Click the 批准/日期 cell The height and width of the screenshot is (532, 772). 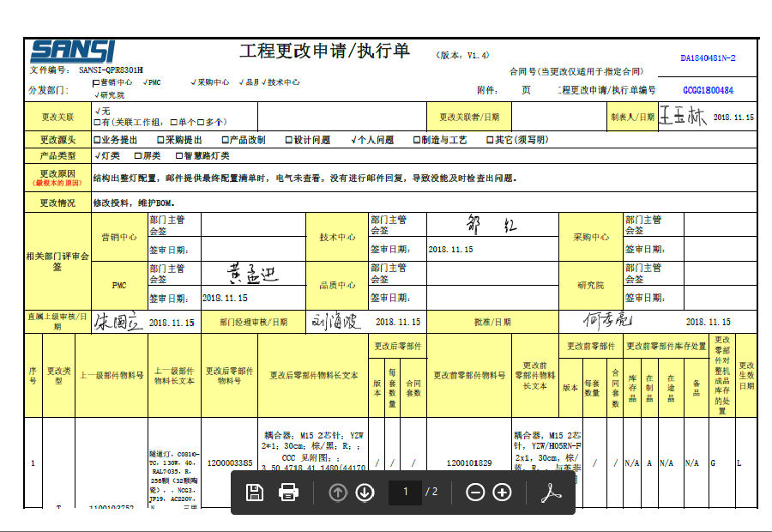point(492,322)
